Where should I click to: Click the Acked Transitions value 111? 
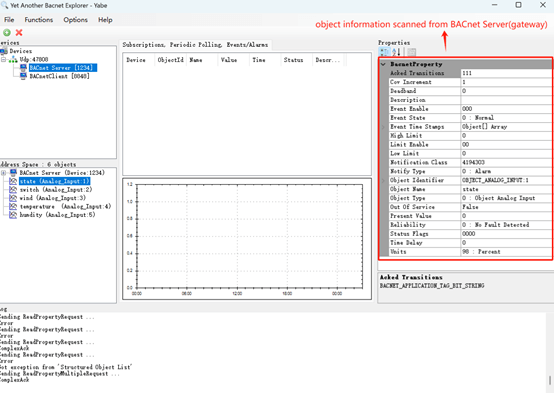point(506,73)
